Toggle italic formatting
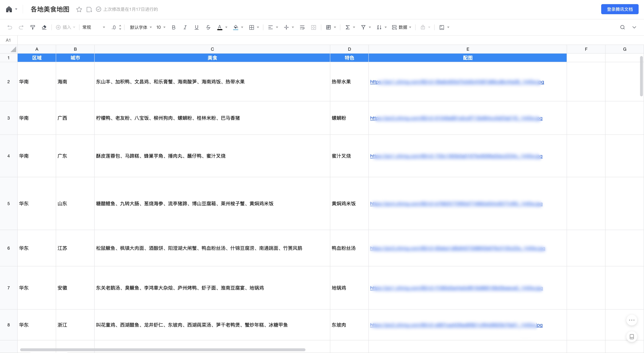This screenshot has height=353, width=644. [185, 27]
